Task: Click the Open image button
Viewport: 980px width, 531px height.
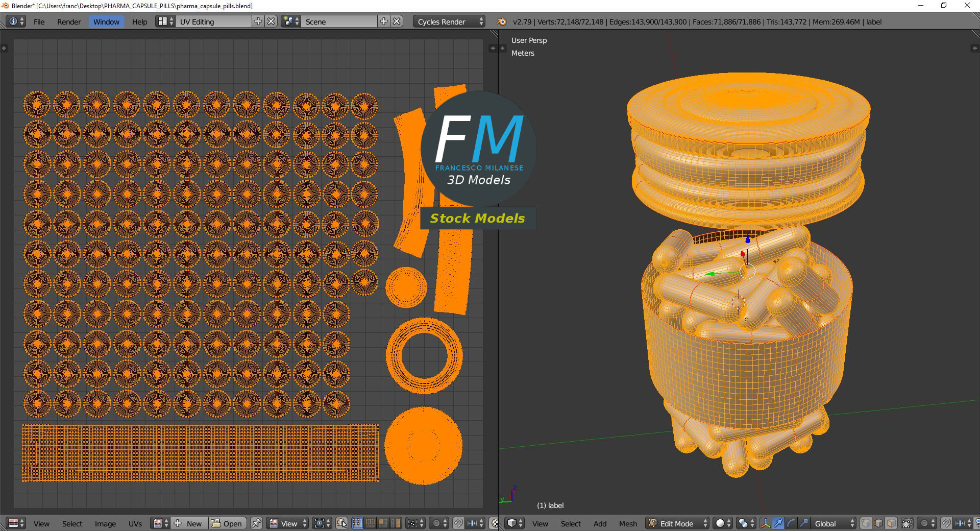Action: pyautogui.click(x=227, y=523)
